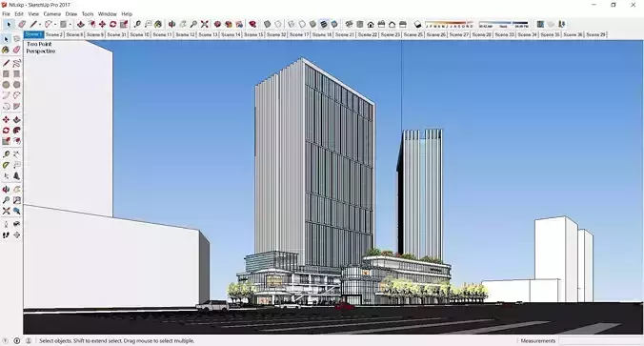Click the sign-in status bar icon
644x346 pixels.
tap(29, 340)
